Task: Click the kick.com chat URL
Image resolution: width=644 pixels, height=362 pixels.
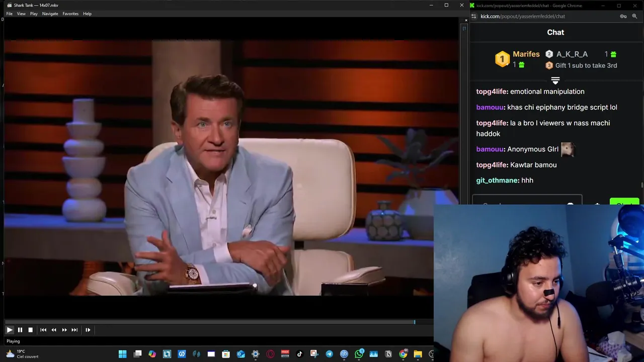Action: [x=523, y=16]
